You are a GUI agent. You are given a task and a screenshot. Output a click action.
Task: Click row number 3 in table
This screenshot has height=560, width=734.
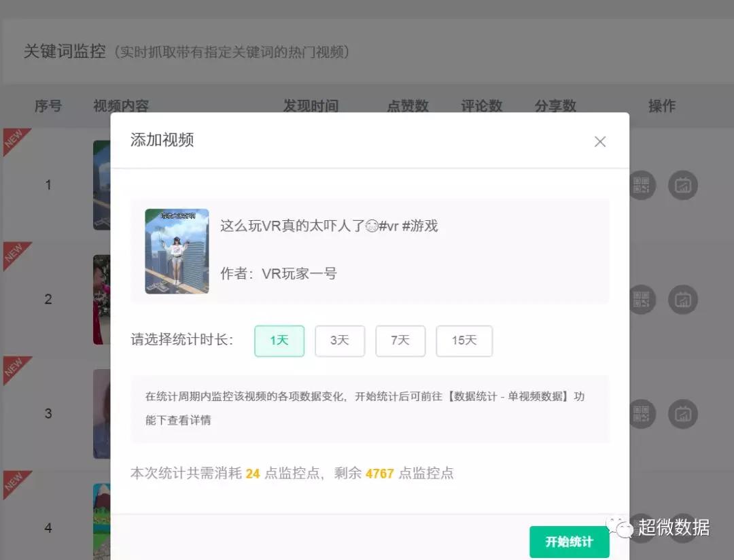[48, 413]
